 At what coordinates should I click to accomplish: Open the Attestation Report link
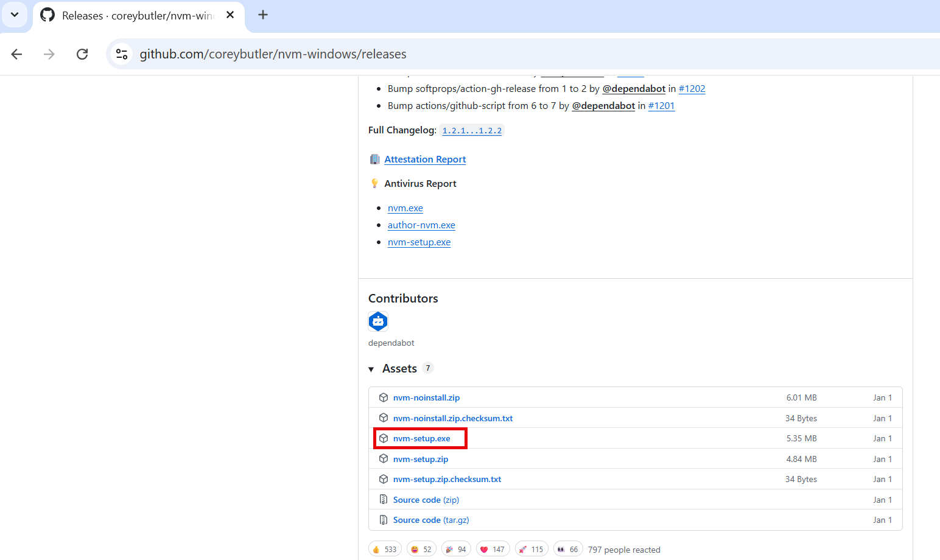tap(425, 159)
